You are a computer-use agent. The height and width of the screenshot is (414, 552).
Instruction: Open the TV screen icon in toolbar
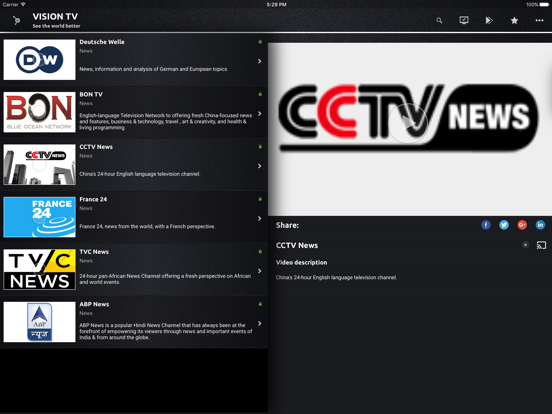464,20
